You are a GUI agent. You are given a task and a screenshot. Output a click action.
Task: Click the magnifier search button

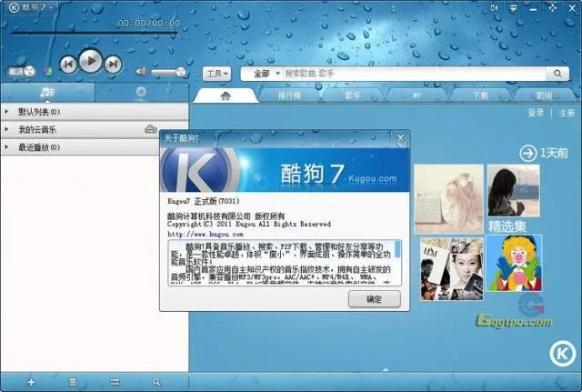pyautogui.click(x=557, y=74)
